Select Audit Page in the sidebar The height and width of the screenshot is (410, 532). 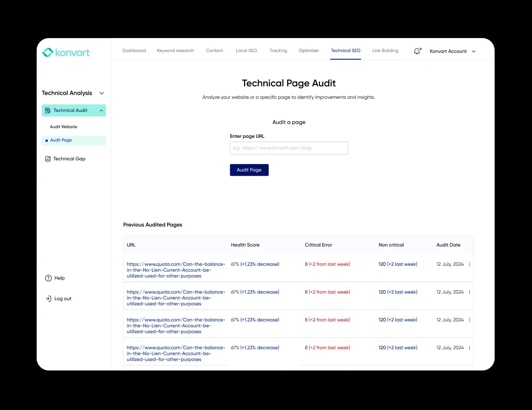pos(74,141)
